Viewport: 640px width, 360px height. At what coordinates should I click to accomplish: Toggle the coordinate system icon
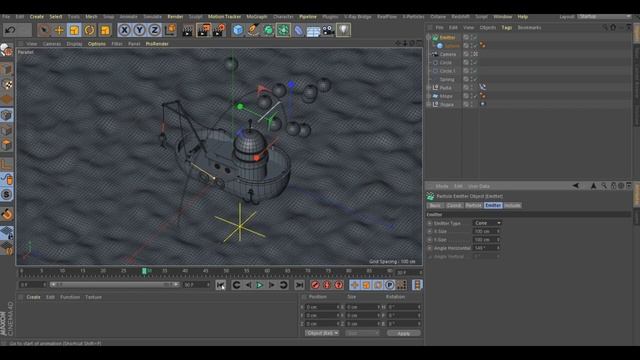(x=170, y=30)
